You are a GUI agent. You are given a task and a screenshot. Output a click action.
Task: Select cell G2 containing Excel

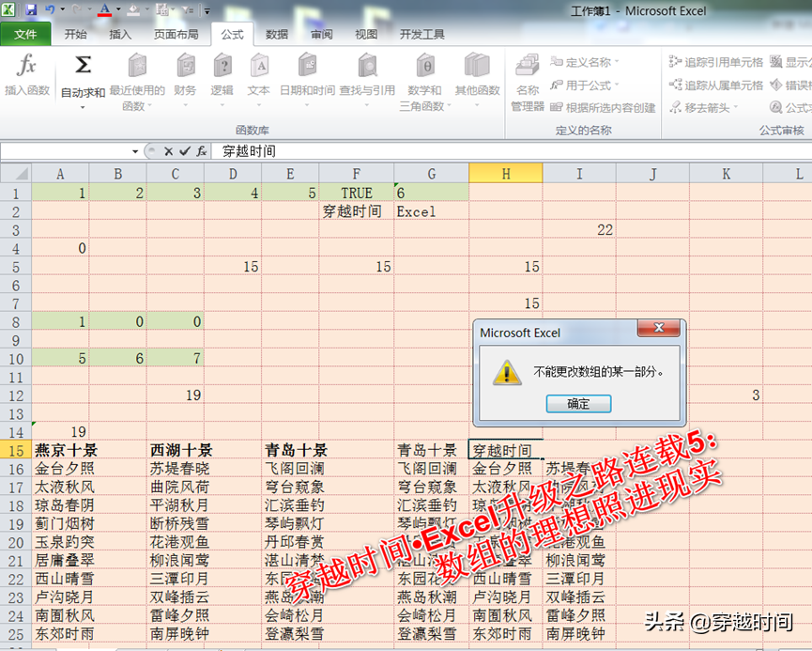432,211
